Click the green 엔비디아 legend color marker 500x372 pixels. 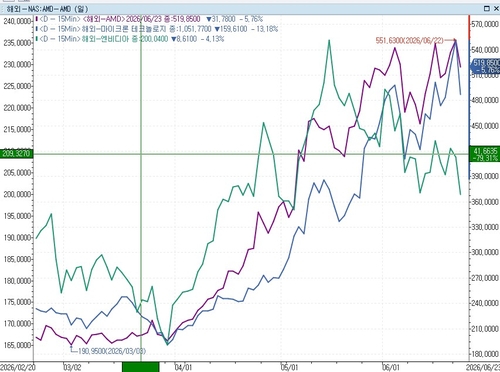36,39
